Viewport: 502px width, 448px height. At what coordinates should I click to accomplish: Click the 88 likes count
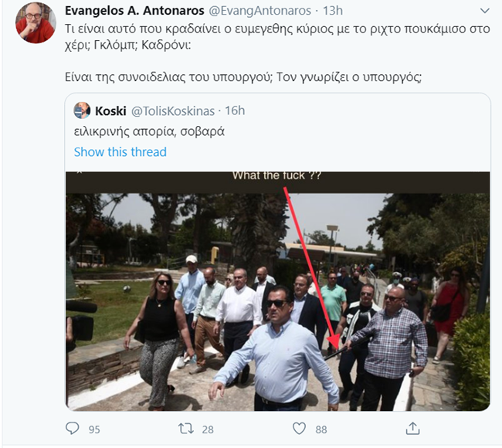[x=321, y=429]
